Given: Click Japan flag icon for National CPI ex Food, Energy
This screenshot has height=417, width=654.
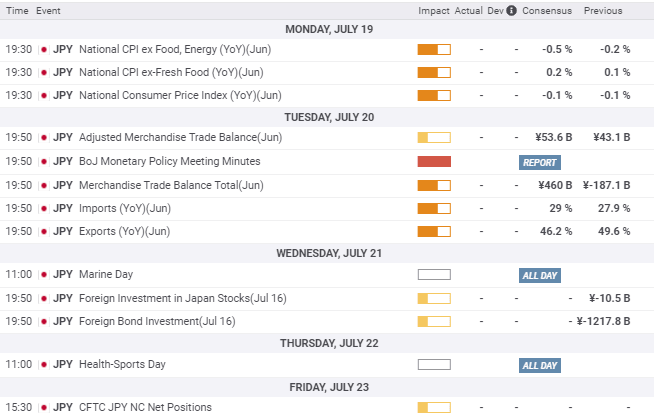Looking at the screenshot, I should pos(43,49).
